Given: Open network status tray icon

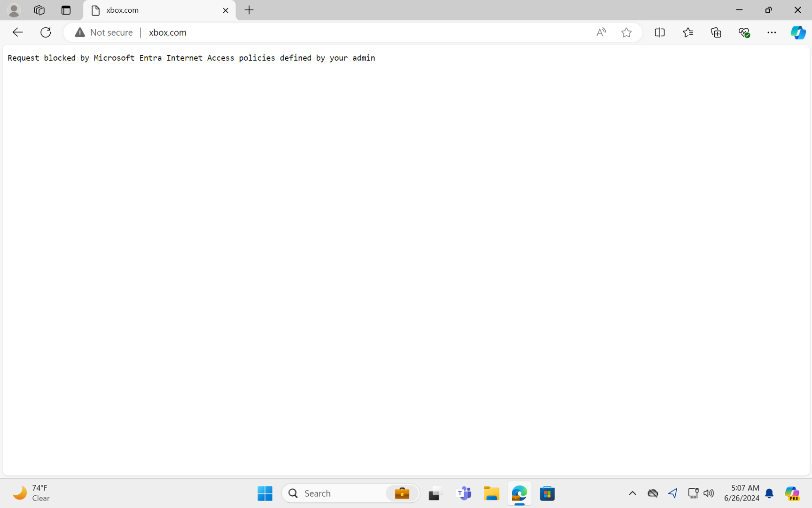Looking at the screenshot, I should coord(693,493).
